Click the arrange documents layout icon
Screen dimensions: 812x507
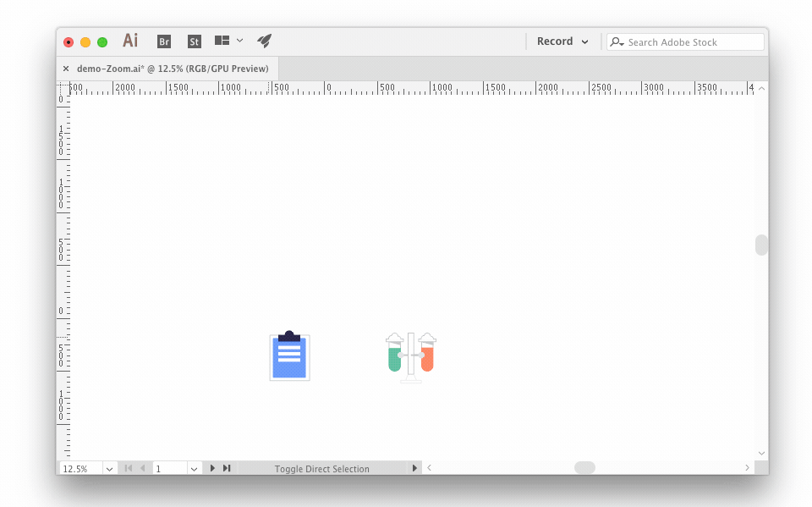click(222, 41)
